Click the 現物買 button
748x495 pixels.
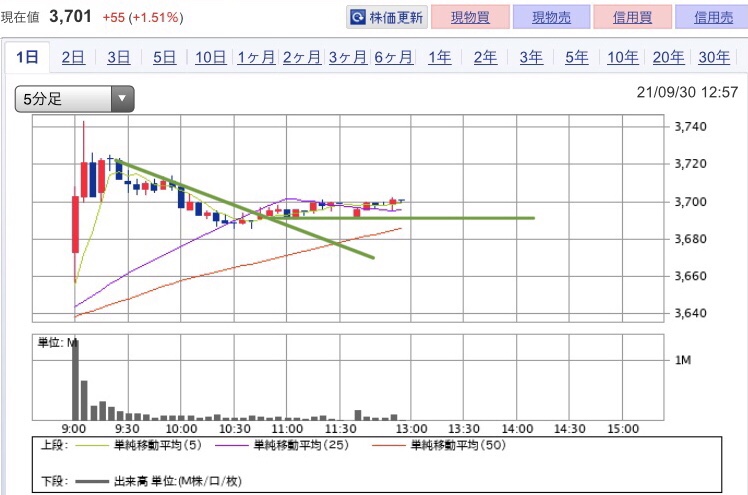tap(470, 17)
